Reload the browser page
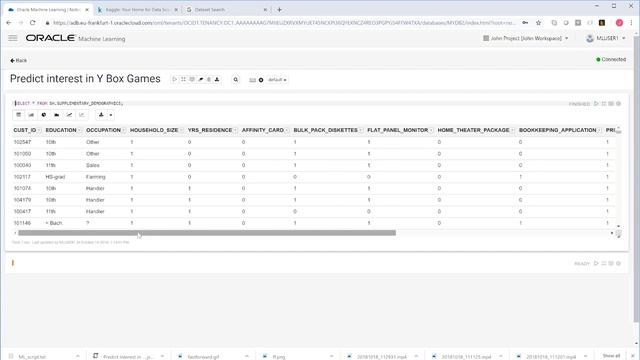 (33, 23)
